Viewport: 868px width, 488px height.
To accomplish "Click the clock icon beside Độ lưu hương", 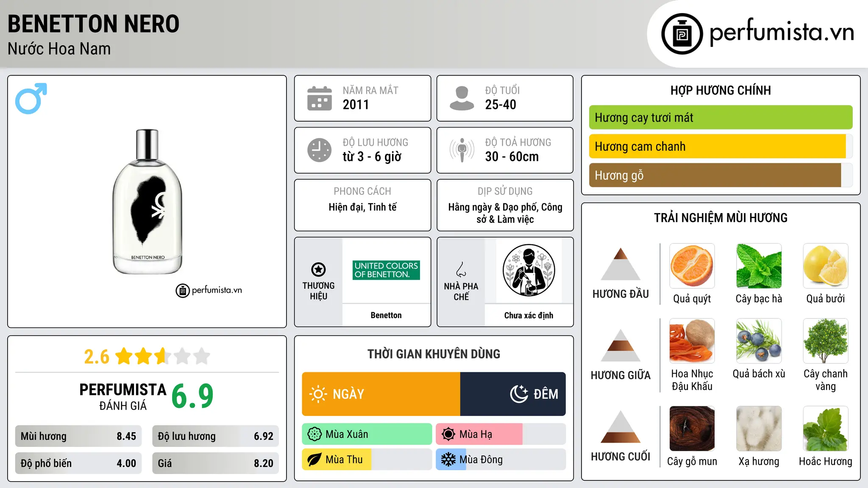I will click(320, 150).
